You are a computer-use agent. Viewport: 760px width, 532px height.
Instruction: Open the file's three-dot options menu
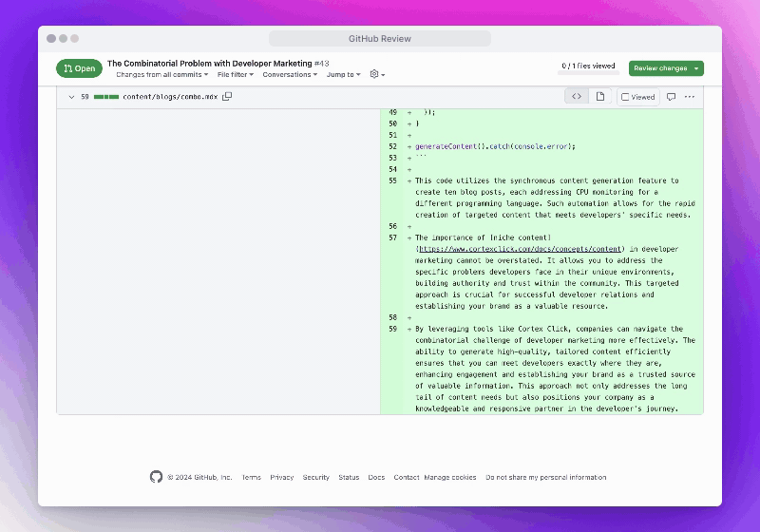pos(690,97)
